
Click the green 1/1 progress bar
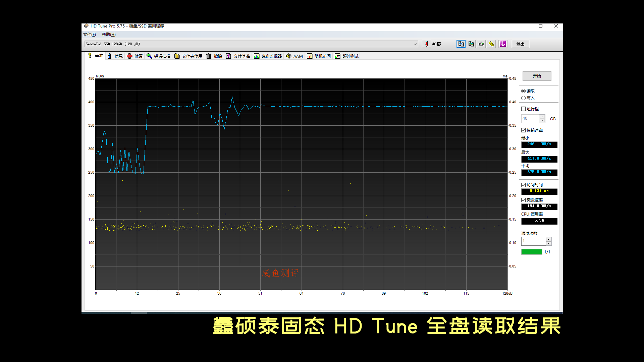tap(532, 252)
